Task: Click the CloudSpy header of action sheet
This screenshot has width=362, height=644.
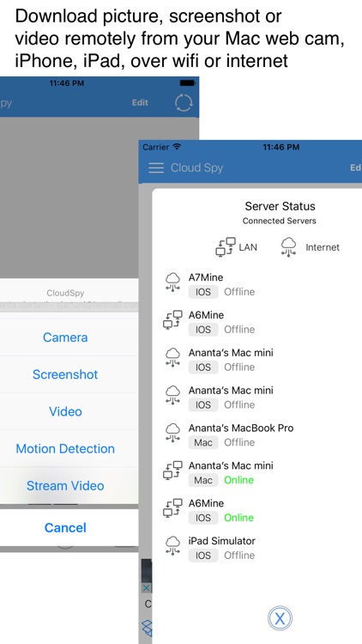Action: click(x=65, y=294)
